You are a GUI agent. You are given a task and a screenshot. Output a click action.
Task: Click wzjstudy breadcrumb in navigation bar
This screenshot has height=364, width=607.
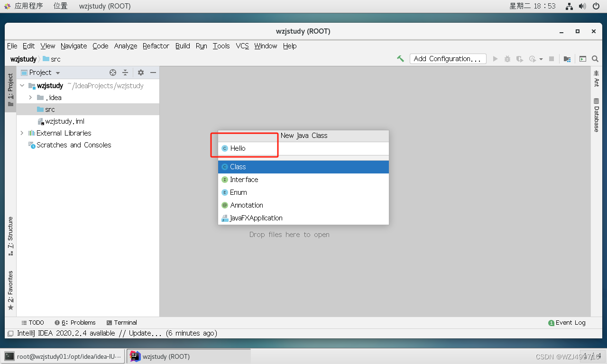coord(23,59)
